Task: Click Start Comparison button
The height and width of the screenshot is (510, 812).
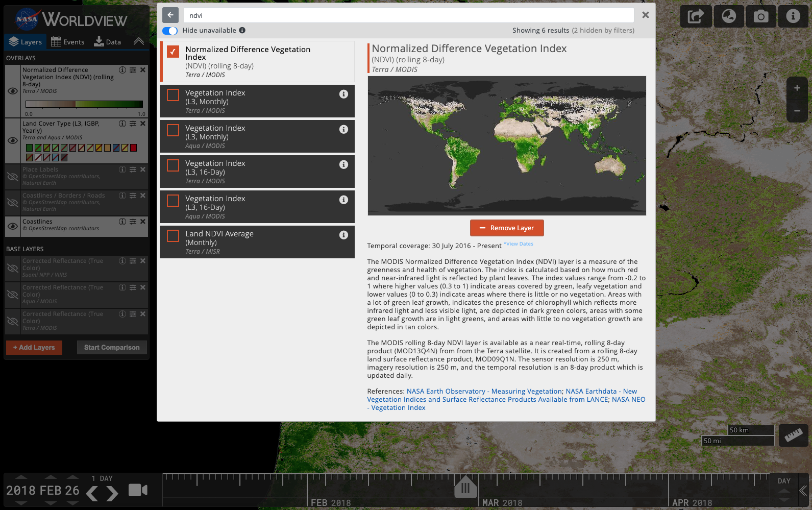Action: point(112,348)
